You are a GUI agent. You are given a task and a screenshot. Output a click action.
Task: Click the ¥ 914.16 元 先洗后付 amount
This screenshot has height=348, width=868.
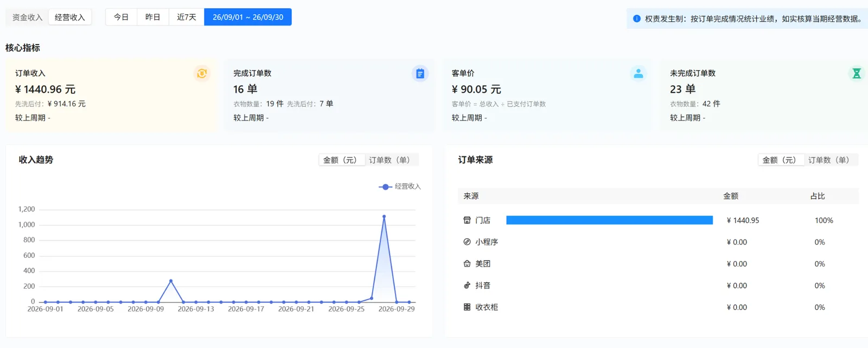67,104
